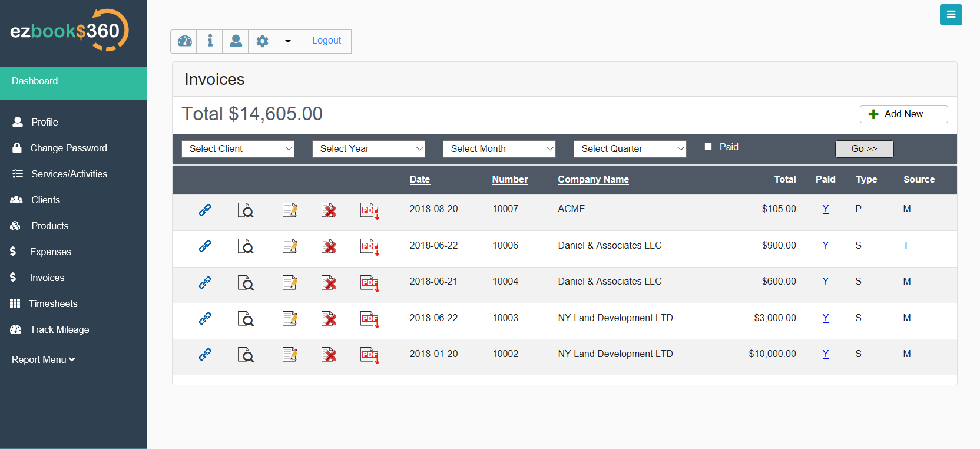980x449 pixels.
Task: Open Expenses from the sidebar
Action: coord(51,252)
